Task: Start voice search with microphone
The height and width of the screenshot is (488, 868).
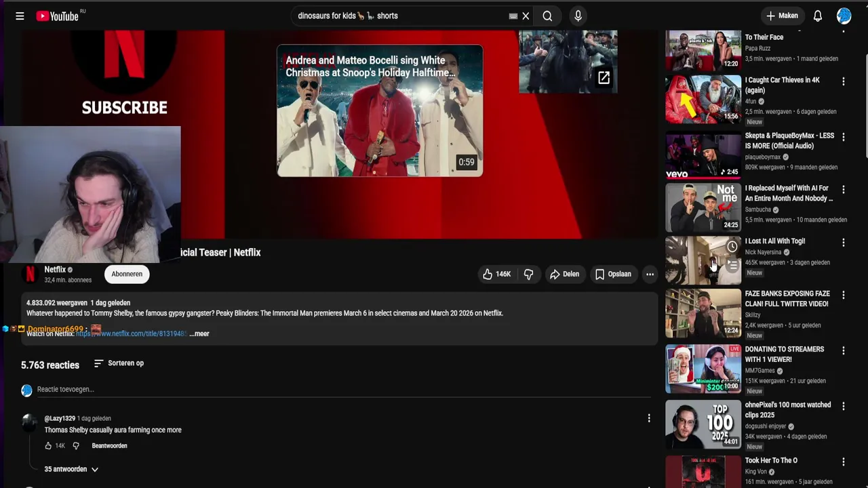Action: click(x=578, y=16)
